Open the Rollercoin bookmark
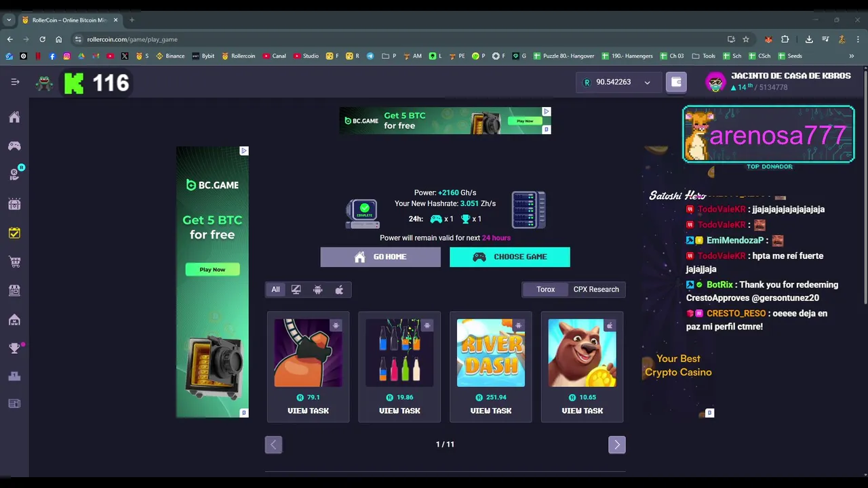This screenshot has height=488, width=868. point(239,56)
